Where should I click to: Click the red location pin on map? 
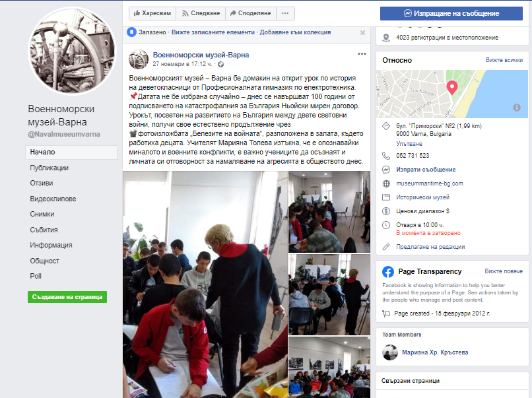(451, 88)
